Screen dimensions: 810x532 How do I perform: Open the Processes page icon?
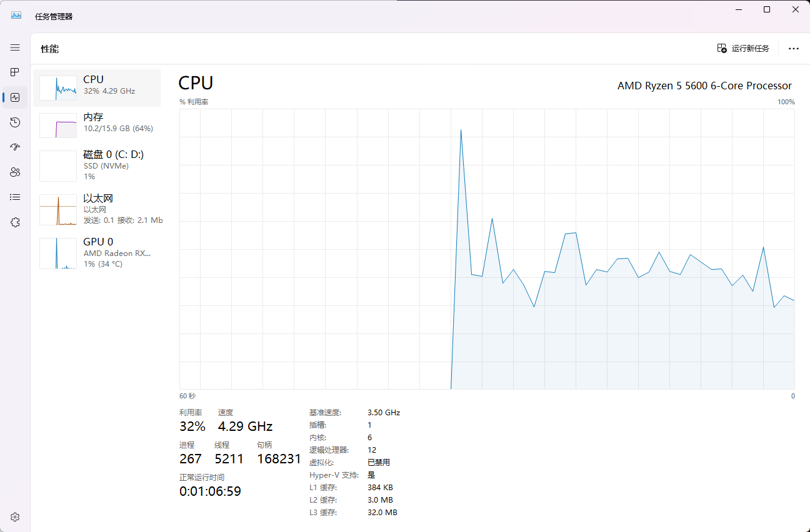pos(15,72)
